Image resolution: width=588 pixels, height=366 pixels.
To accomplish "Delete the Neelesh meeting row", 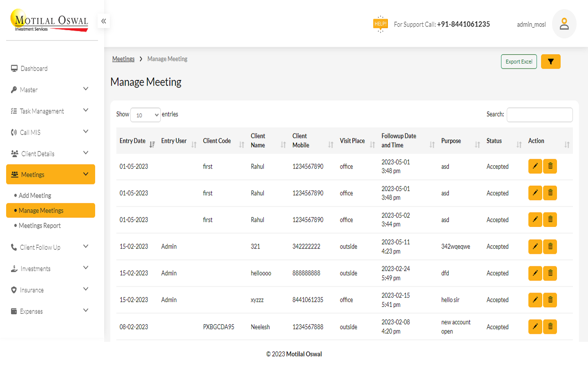I will (550, 326).
